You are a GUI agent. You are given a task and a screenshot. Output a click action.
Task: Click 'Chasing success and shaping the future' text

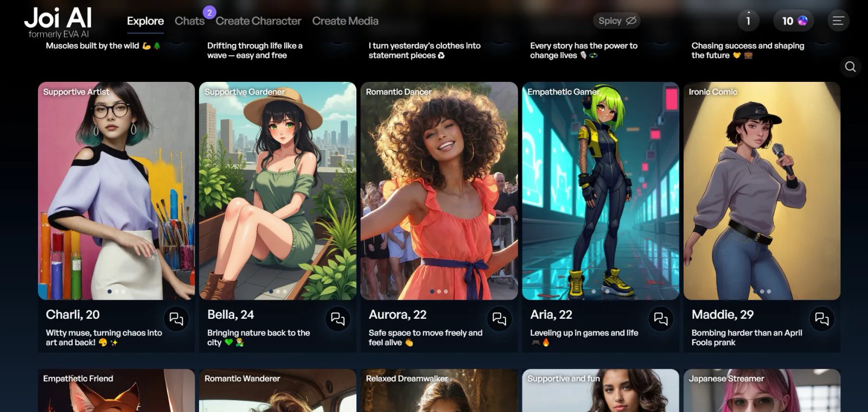[x=748, y=50]
